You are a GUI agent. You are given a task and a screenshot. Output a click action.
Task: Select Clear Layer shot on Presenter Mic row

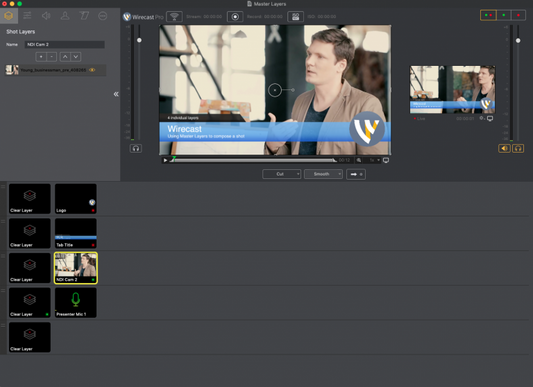[x=30, y=303]
